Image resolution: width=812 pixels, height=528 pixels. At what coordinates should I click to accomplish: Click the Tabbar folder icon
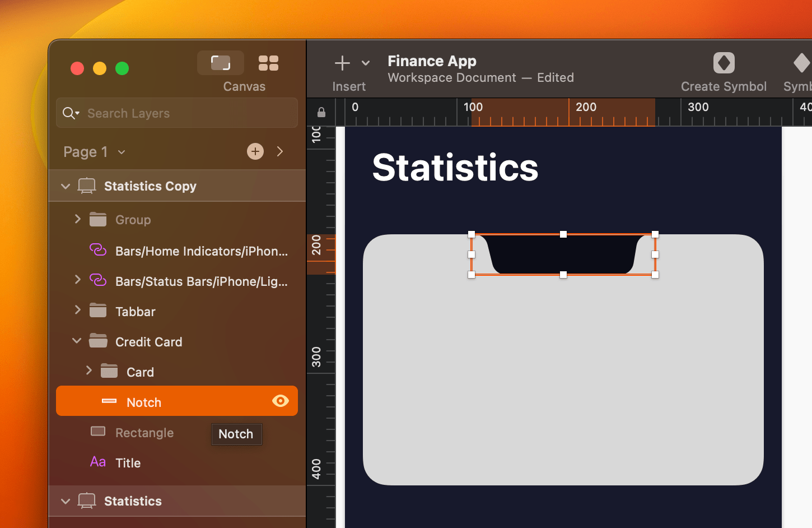[x=98, y=311]
